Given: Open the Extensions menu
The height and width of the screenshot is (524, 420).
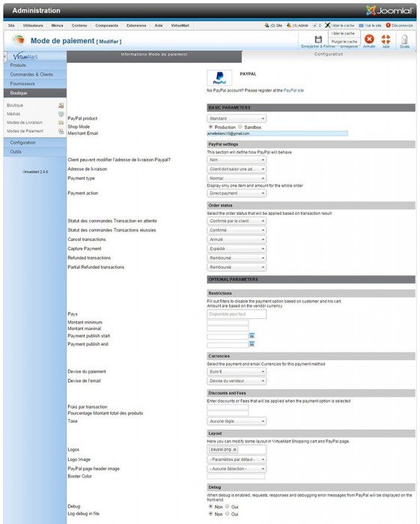Looking at the screenshot, I should pyautogui.click(x=136, y=25).
